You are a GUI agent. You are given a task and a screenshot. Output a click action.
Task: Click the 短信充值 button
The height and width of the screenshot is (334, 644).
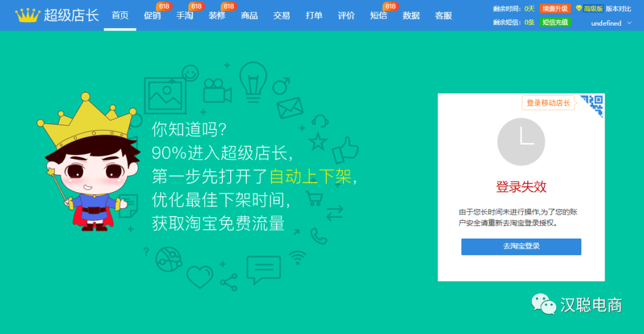(x=555, y=22)
